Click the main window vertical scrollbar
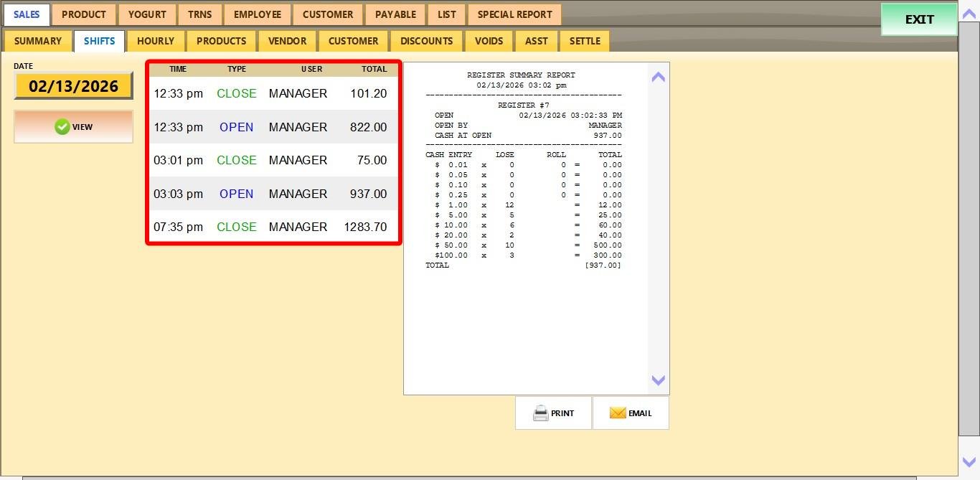This screenshot has width=980, height=480. pos(968,237)
